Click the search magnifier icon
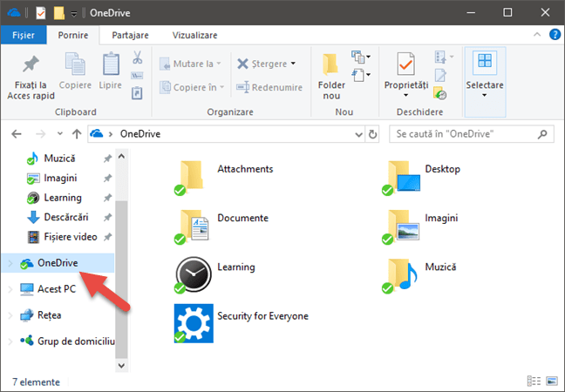 pyautogui.click(x=542, y=134)
